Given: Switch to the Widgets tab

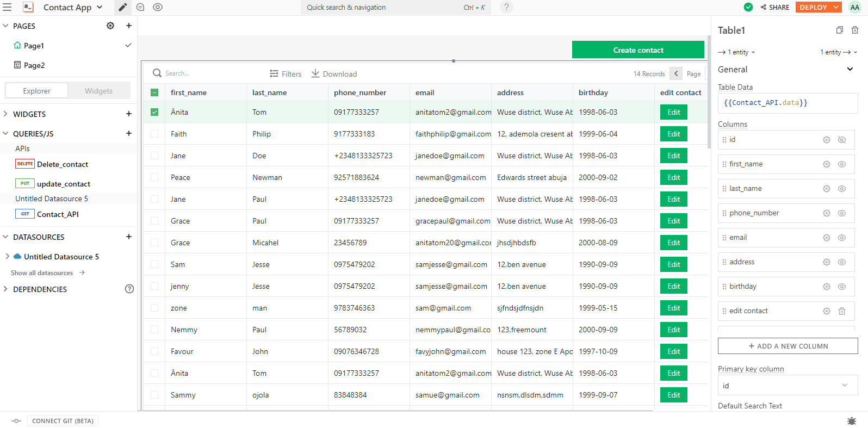Looking at the screenshot, I should coord(98,91).
